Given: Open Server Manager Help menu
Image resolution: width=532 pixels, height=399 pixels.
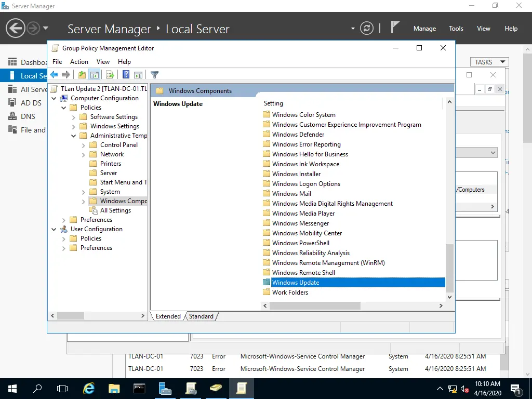Looking at the screenshot, I should [511, 29].
